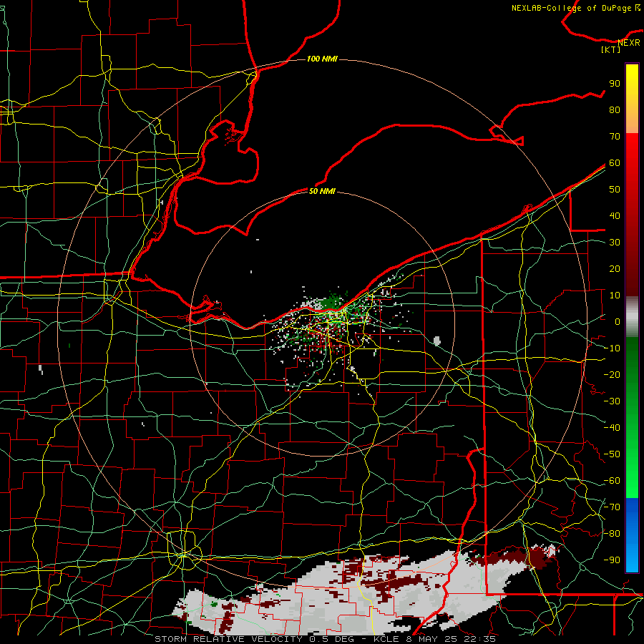Viewport: 644px width, 644px height.
Task: Pick the gray zero-velocity segment of color bar
Action: tap(632, 317)
